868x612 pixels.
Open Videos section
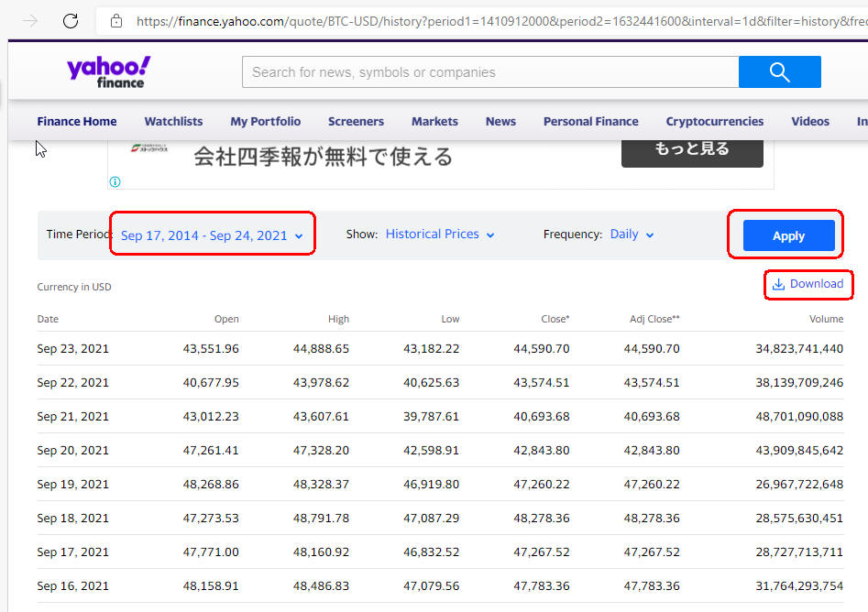tap(810, 121)
